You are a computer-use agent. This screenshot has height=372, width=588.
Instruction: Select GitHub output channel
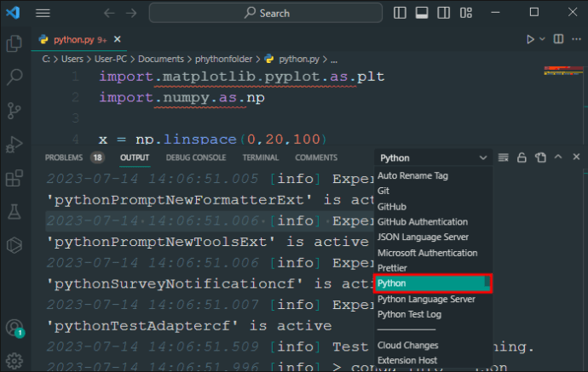tap(433, 207)
